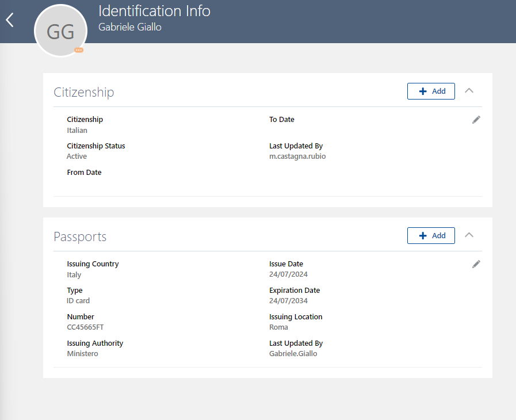Click the Issuing Location value Roma
Viewport: 516px width, 420px height.
(x=278, y=327)
